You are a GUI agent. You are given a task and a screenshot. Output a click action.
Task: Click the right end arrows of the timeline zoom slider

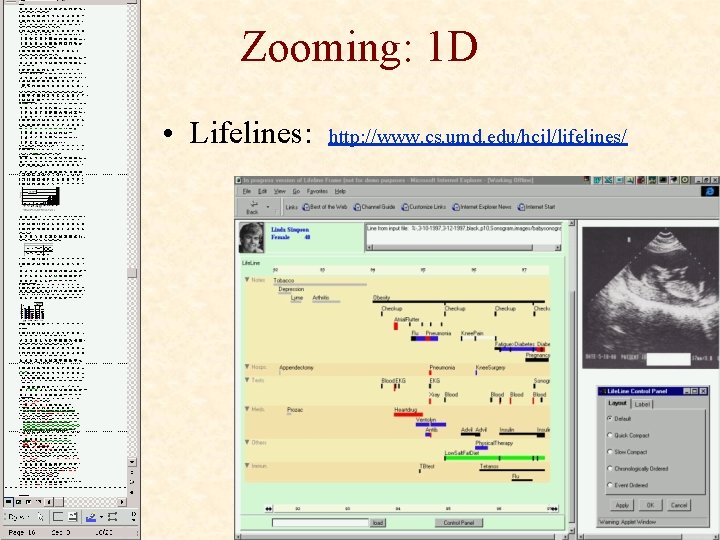[x=554, y=508]
